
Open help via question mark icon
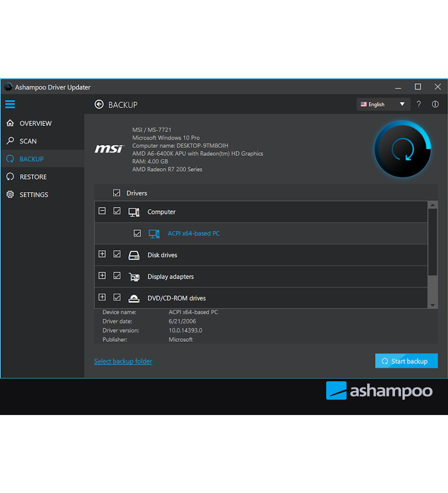click(x=418, y=104)
